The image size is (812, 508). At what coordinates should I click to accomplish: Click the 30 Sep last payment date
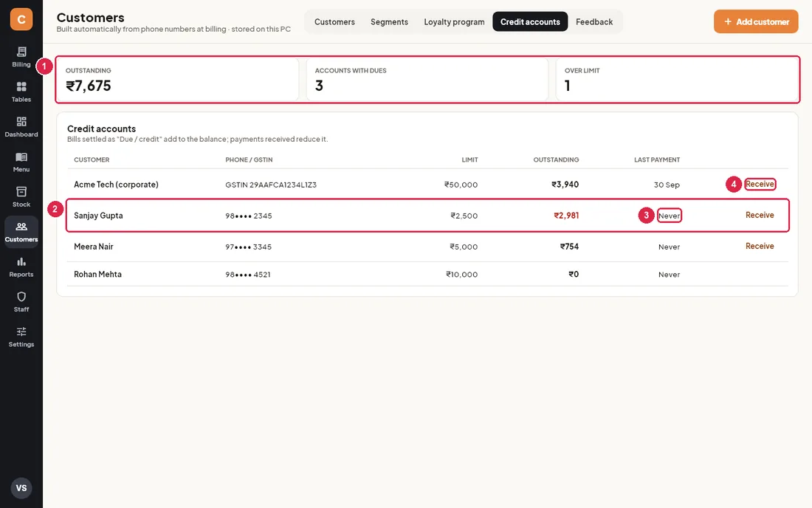pos(667,185)
